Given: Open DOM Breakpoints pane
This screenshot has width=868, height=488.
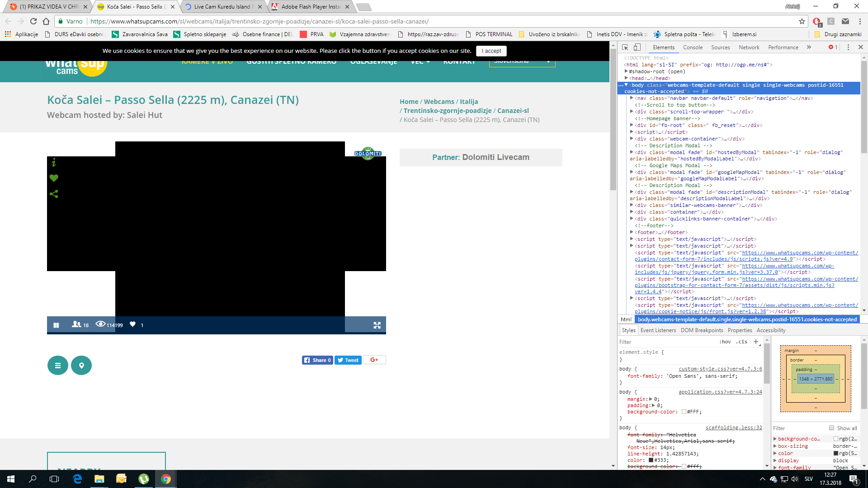Looking at the screenshot, I should (x=702, y=330).
